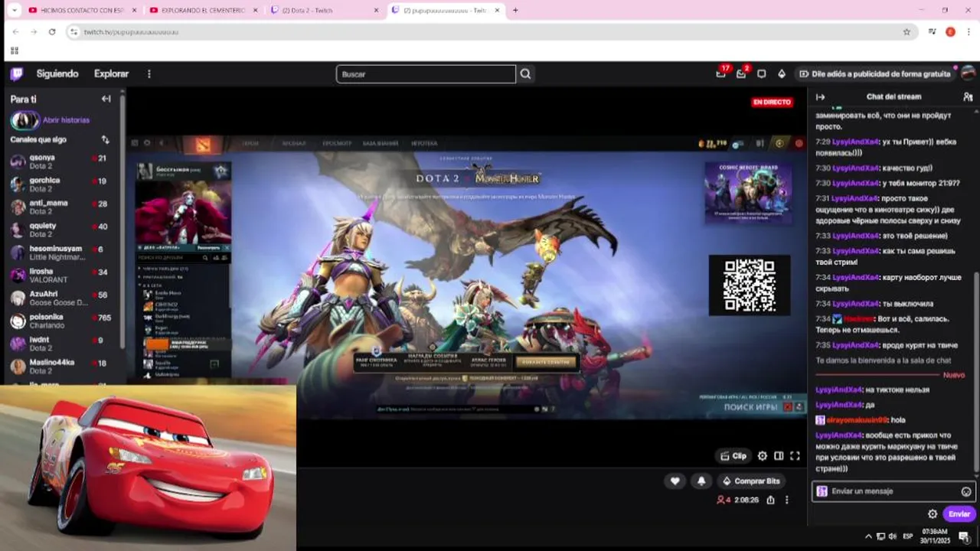Bookmark this page with the star icon
The width and height of the screenshot is (980, 551).
[906, 31]
